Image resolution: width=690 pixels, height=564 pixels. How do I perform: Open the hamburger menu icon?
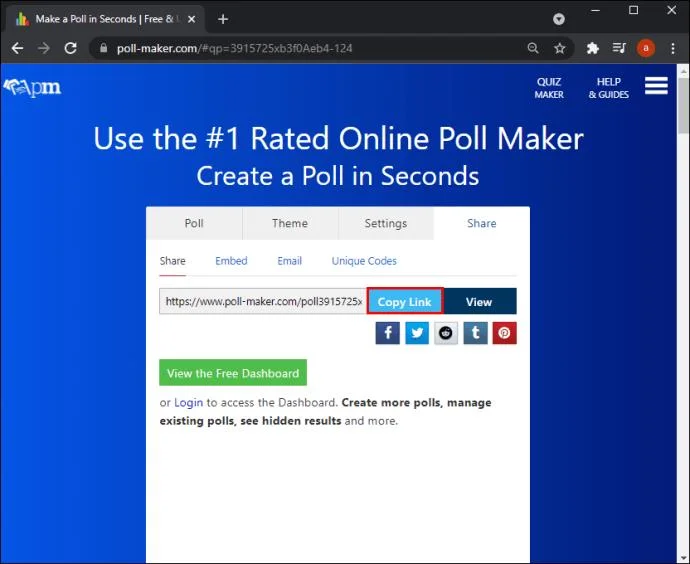coord(656,86)
